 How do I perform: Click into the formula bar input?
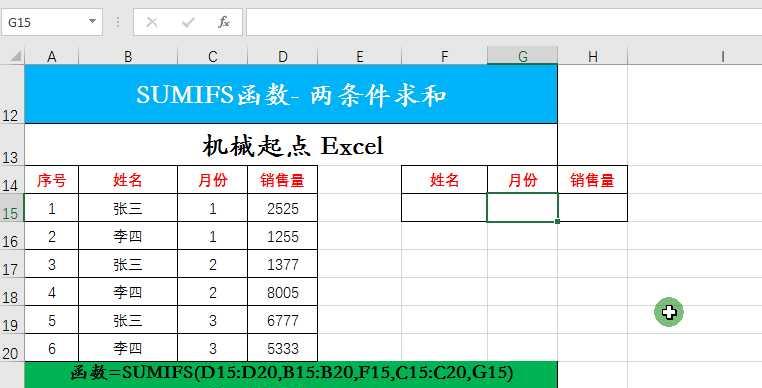(504, 22)
